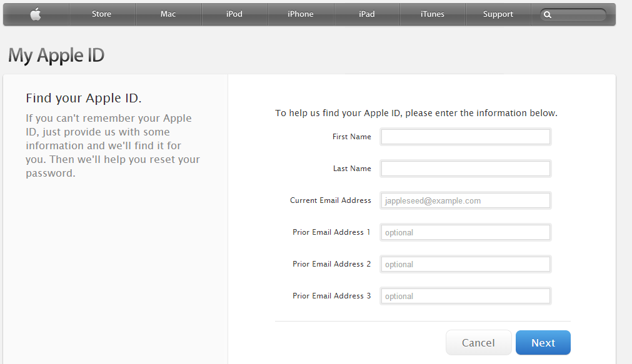Click the Prior Email Address 1 field
The width and height of the screenshot is (632, 364).
click(466, 232)
